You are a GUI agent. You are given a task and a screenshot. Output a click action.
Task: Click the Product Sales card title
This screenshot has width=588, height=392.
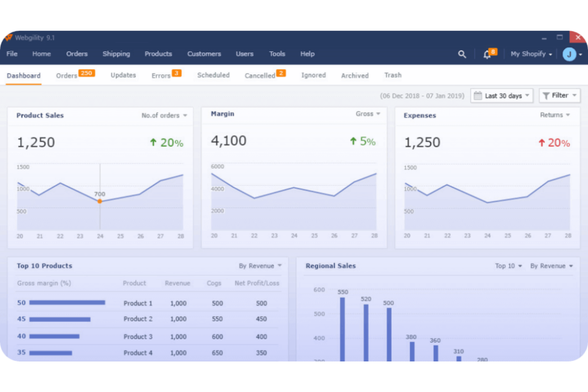(x=40, y=116)
